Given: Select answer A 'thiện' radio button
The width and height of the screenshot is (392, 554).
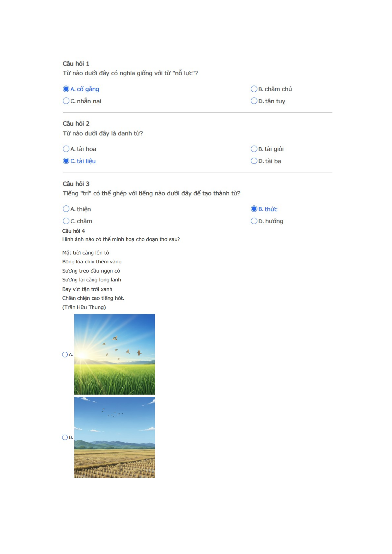Looking at the screenshot, I should [66, 209].
